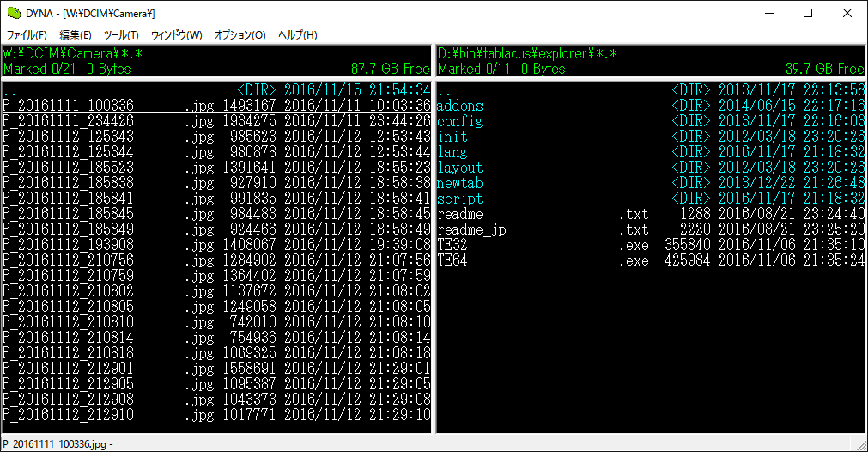This screenshot has width=868, height=452.
Task: Click the DYNA app icon in title bar
Action: (x=13, y=13)
